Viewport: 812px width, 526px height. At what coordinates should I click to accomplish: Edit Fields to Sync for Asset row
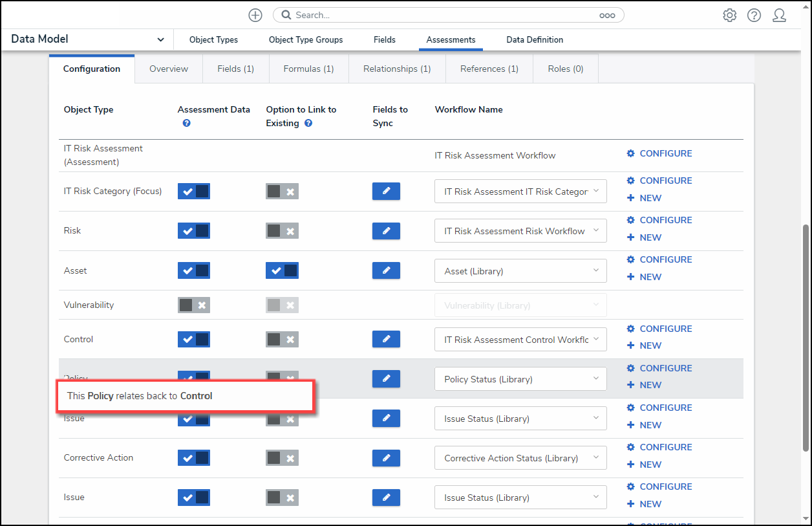coord(386,270)
